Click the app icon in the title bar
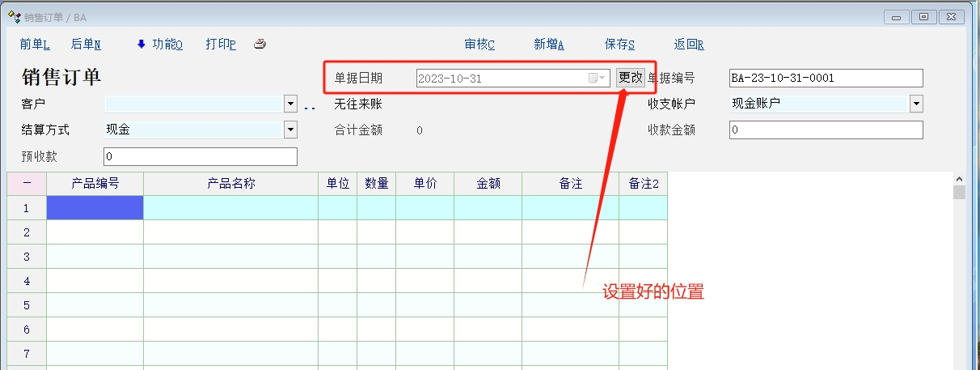 coord(14,16)
